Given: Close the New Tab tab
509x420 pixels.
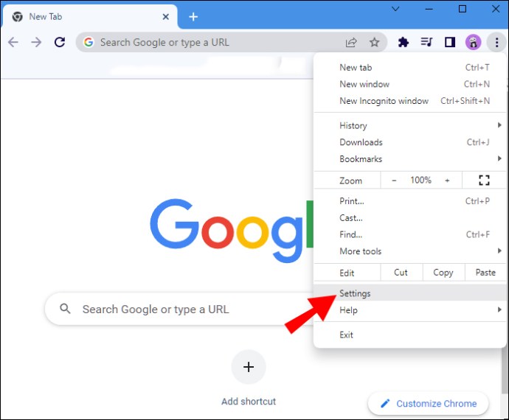Looking at the screenshot, I should click(165, 16).
